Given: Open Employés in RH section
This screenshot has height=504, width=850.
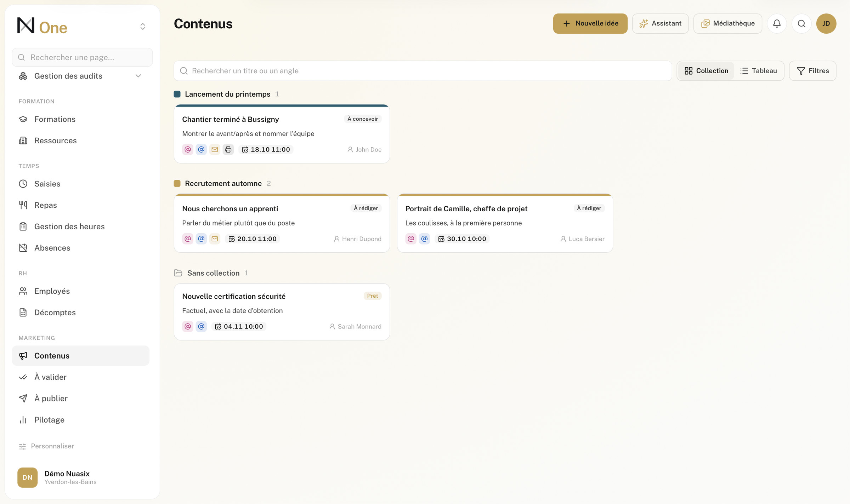Looking at the screenshot, I should pyautogui.click(x=81, y=291).
